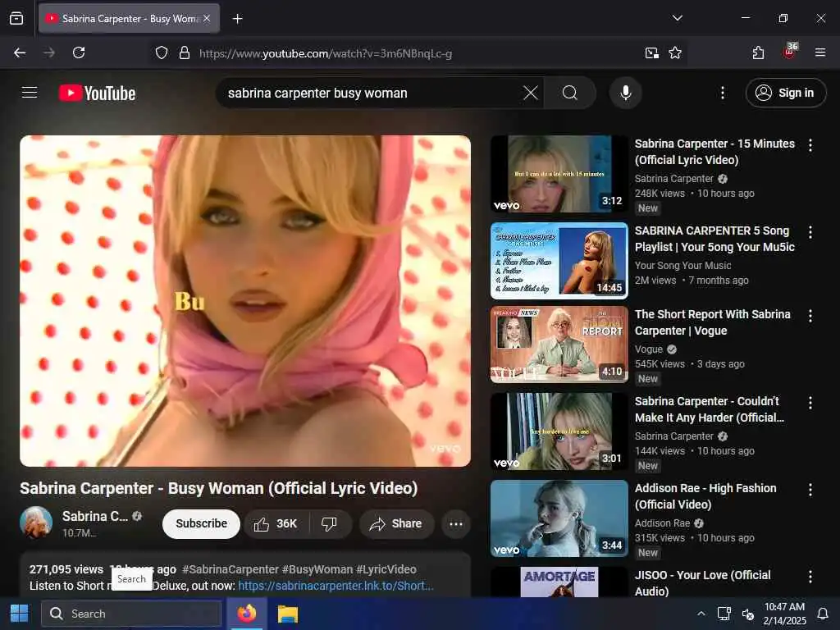840x630 pixels.
Task: List all tabs dropdown arrow
Action: pyautogui.click(x=677, y=18)
